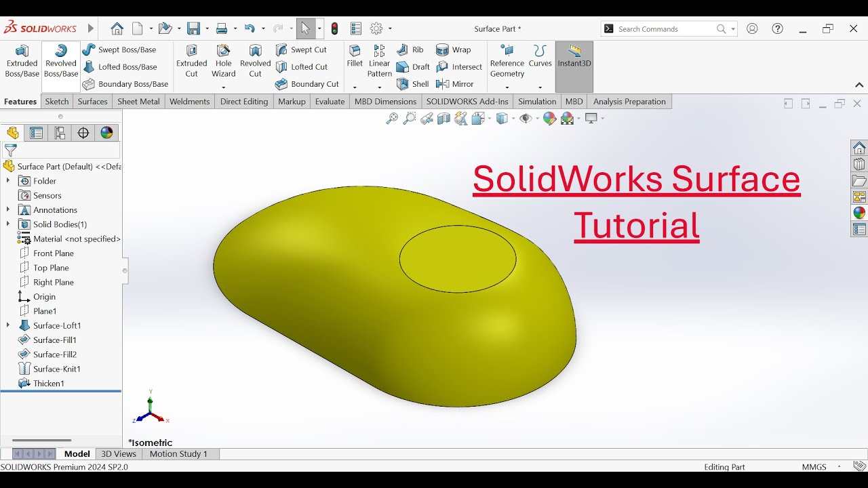
Task: Select the Rib feature
Action: point(410,49)
